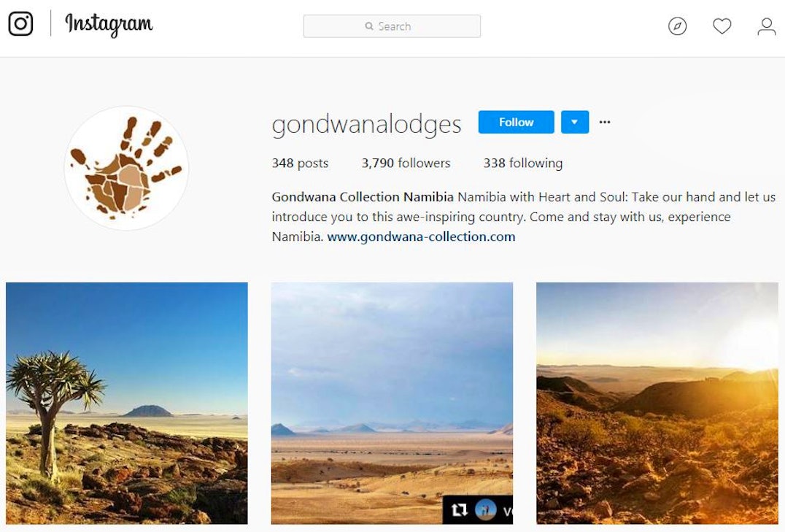Click inside the Search field
Screen dimensions: 785x532
tap(392, 26)
